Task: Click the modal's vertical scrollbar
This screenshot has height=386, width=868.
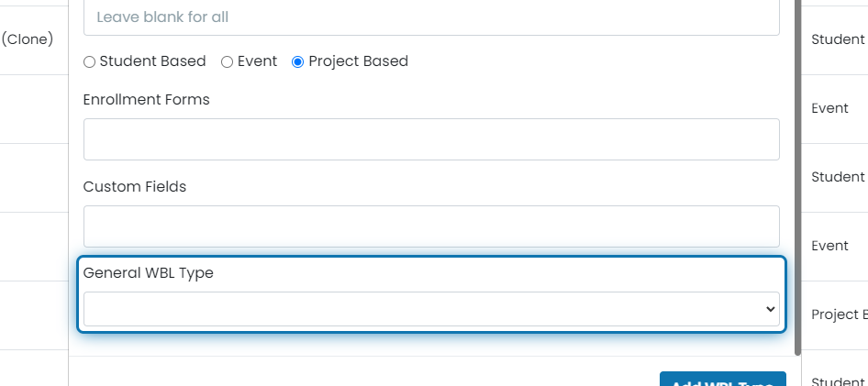Action: pos(797,177)
